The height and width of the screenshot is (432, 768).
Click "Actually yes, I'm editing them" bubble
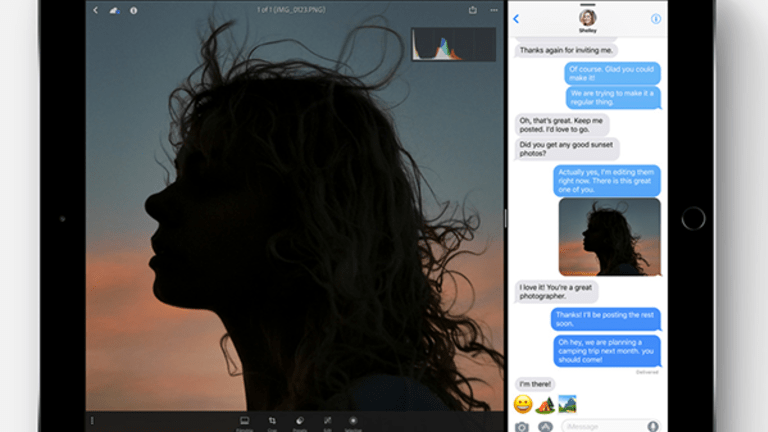pos(607,181)
